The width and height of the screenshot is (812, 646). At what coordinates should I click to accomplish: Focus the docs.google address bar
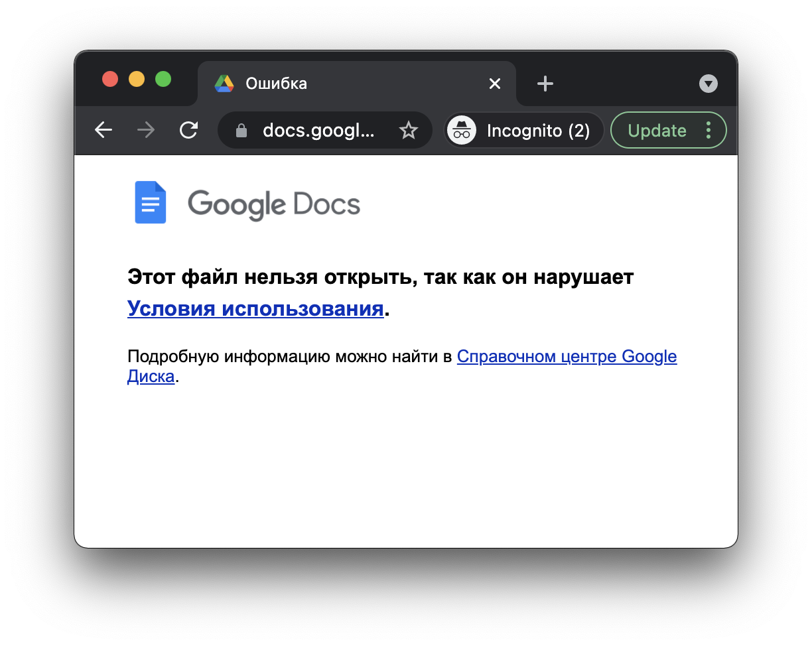(318, 131)
